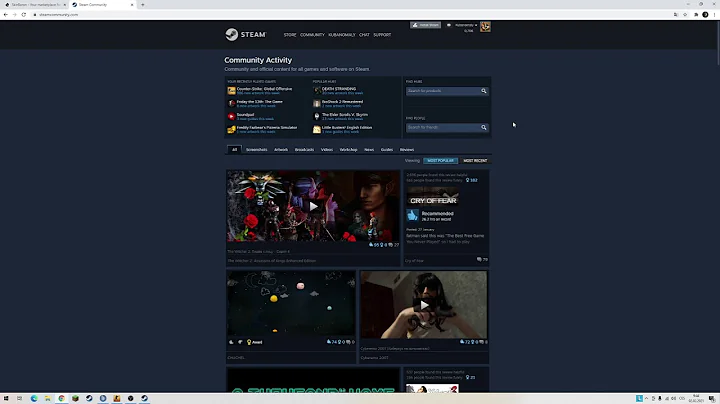Image resolution: width=720 pixels, height=404 pixels.
Task: Open the BioShock 2 Remastered hub icon
Action: tap(317, 103)
